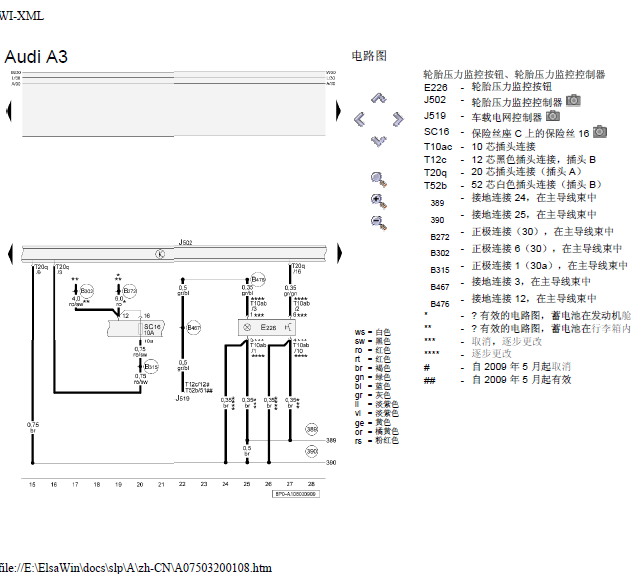Click color key entry 'gn - 绿色'
The height and width of the screenshot is (574, 631).
pyautogui.click(x=373, y=377)
